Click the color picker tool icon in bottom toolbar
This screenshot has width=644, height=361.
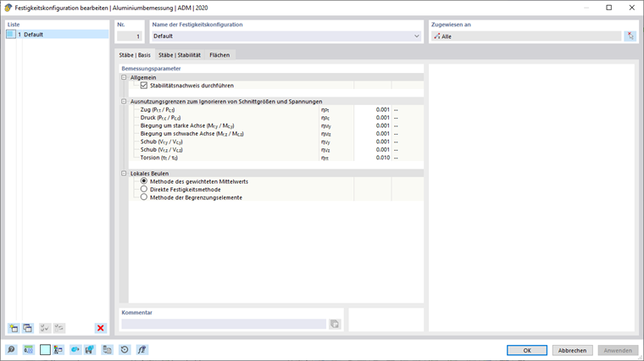point(58,349)
